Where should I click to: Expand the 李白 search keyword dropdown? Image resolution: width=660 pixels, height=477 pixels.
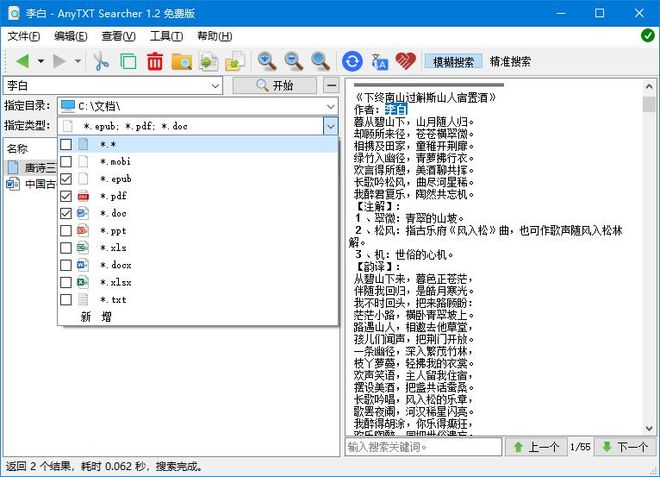click(x=215, y=86)
